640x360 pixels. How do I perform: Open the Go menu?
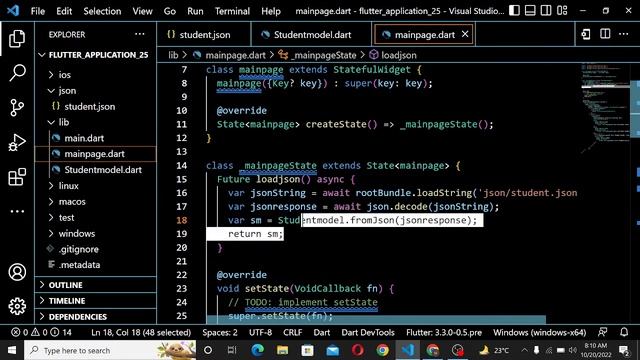[169, 11]
